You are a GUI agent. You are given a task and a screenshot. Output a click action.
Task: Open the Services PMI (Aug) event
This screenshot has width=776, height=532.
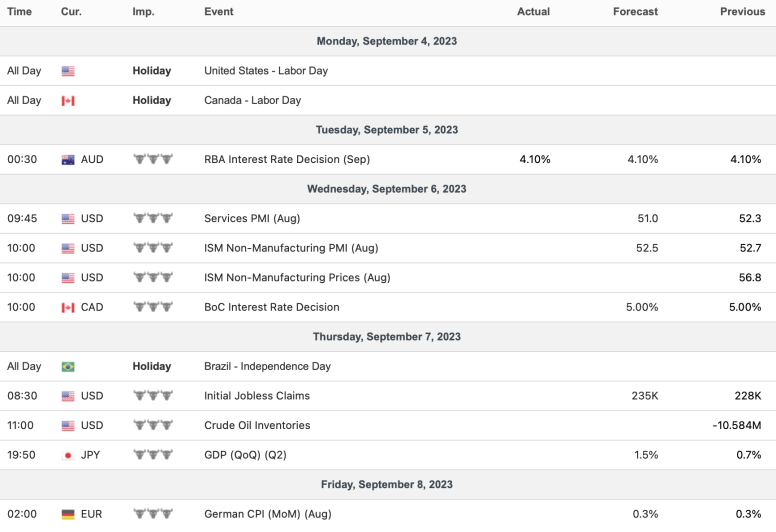click(252, 218)
